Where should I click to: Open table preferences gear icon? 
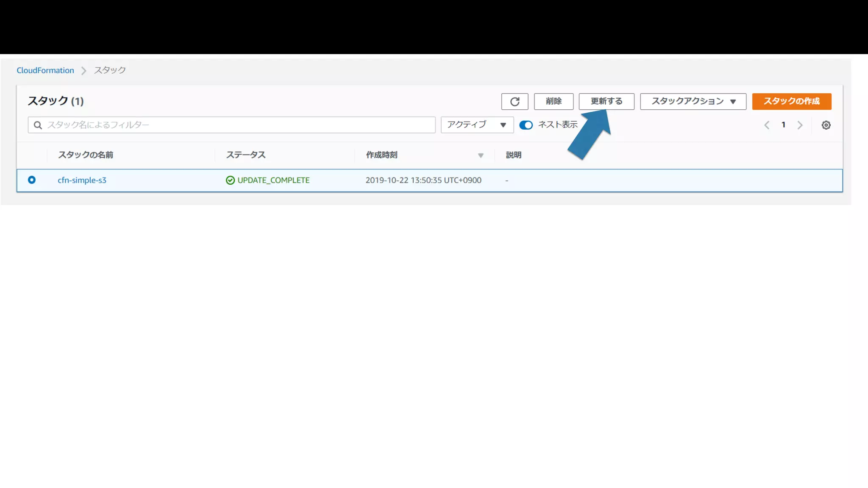[x=826, y=125]
